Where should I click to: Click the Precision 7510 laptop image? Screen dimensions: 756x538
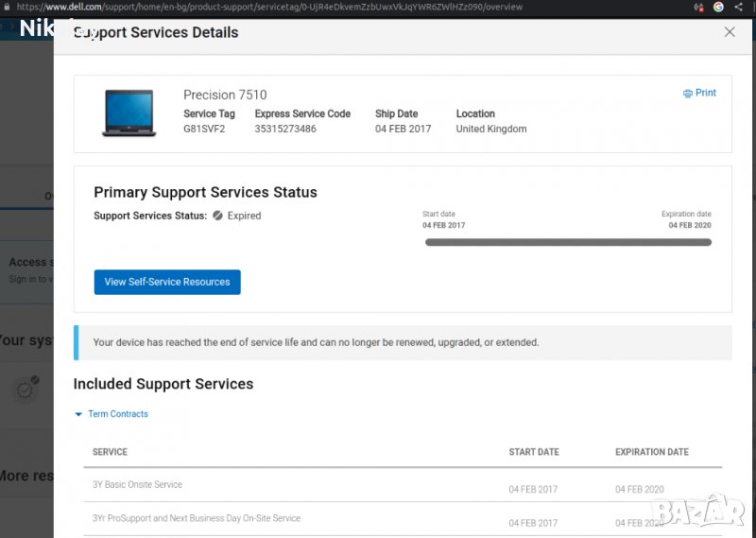(x=129, y=113)
